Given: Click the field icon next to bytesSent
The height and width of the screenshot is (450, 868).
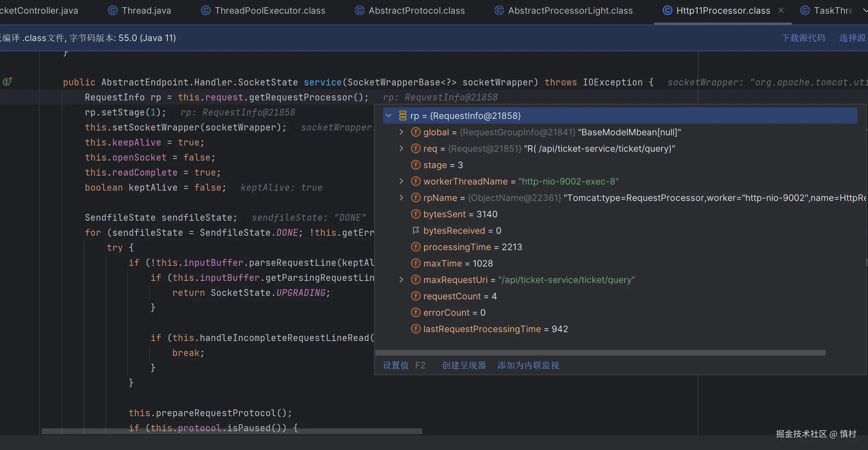Looking at the screenshot, I should pos(416,214).
